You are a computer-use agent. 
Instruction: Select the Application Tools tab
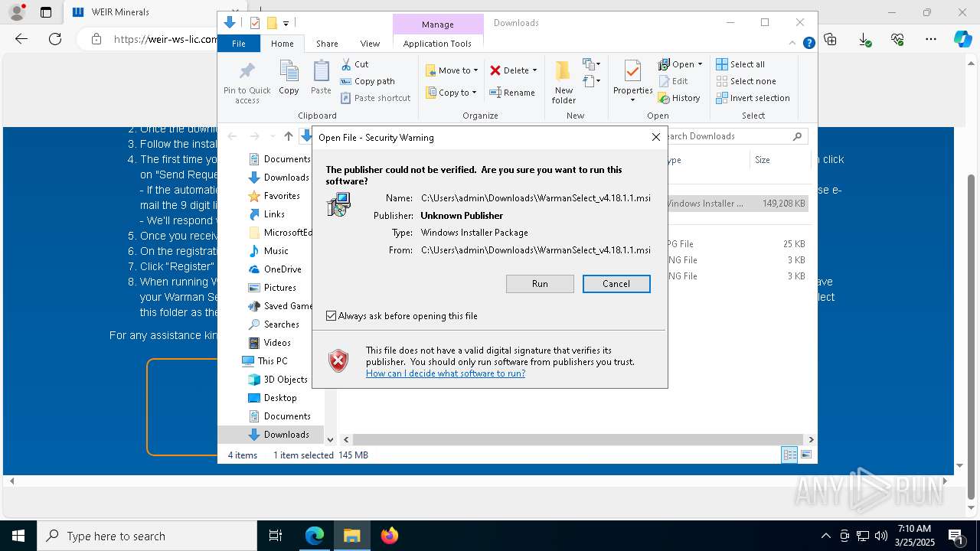pos(437,44)
